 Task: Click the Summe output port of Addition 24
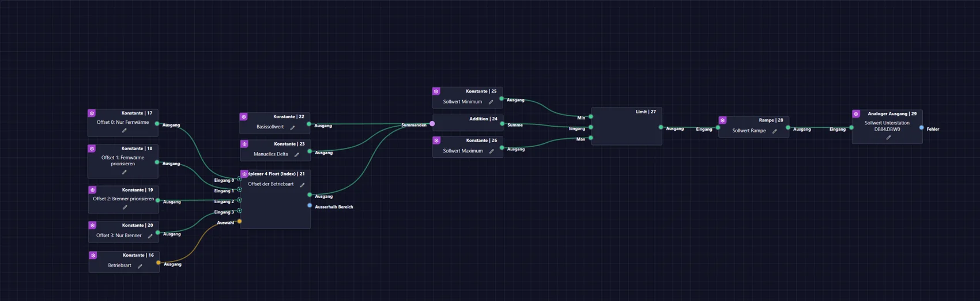click(x=502, y=124)
